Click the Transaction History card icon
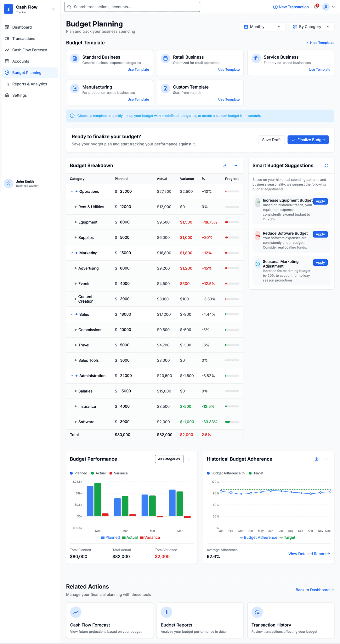This screenshot has width=340, height=644. tap(257, 612)
